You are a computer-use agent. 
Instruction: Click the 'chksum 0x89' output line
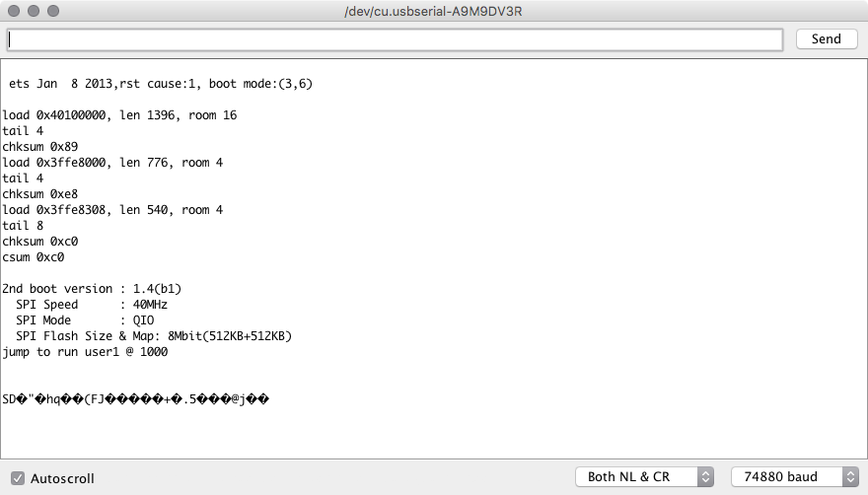40,147
